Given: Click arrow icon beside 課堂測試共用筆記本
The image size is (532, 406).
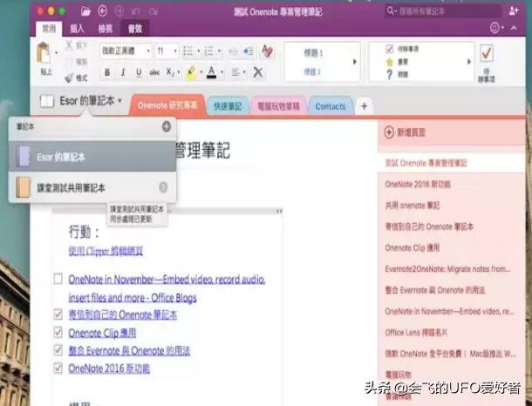Looking at the screenshot, I should coord(163,187).
